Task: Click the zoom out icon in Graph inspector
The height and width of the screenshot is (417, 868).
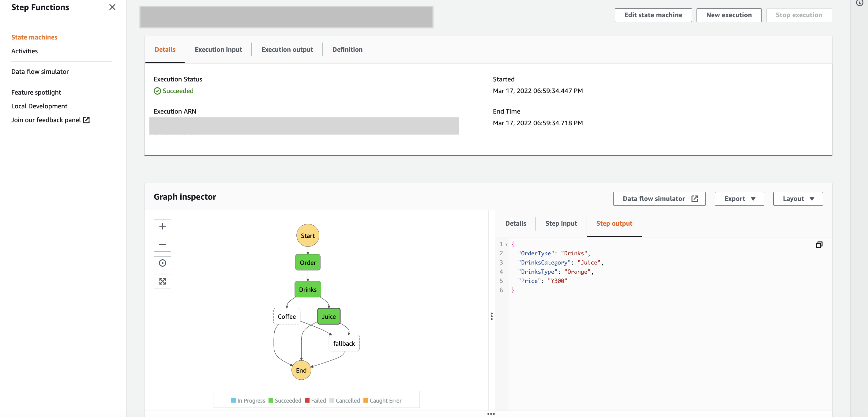Action: pyautogui.click(x=162, y=244)
